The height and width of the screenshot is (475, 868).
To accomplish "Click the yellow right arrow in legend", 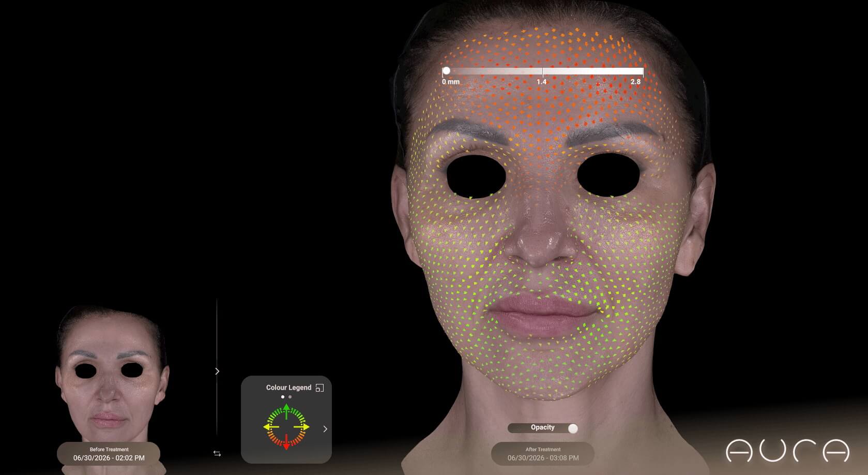I will coord(301,427).
